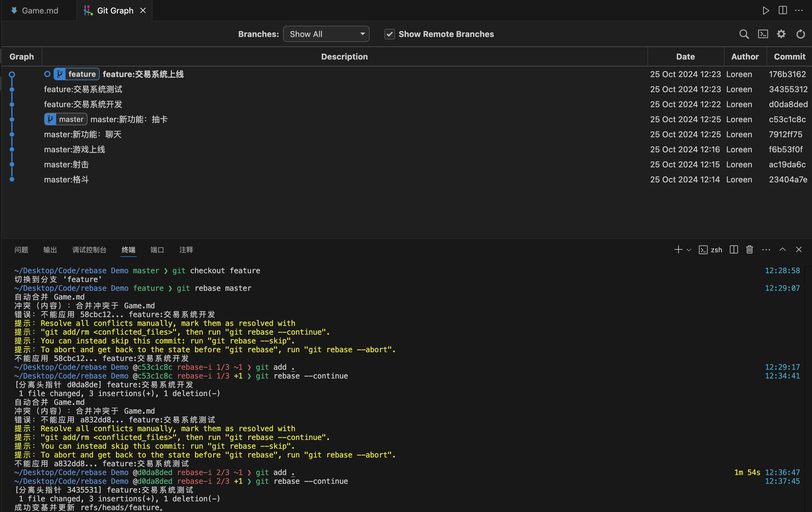Open the 端口 panel tab
Viewport: 812px width, 512px height.
coord(157,249)
